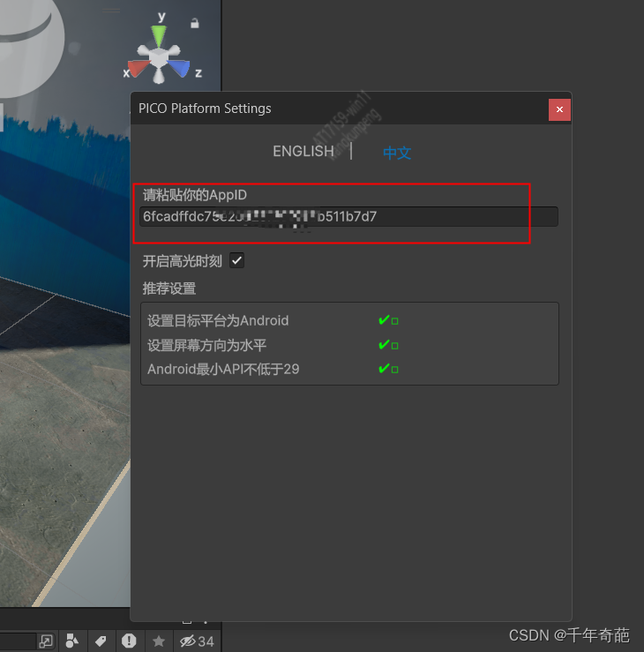Viewport: 644px width, 652px height.
Task: Click the error log filter exclamation icon
Action: pyautogui.click(x=129, y=641)
